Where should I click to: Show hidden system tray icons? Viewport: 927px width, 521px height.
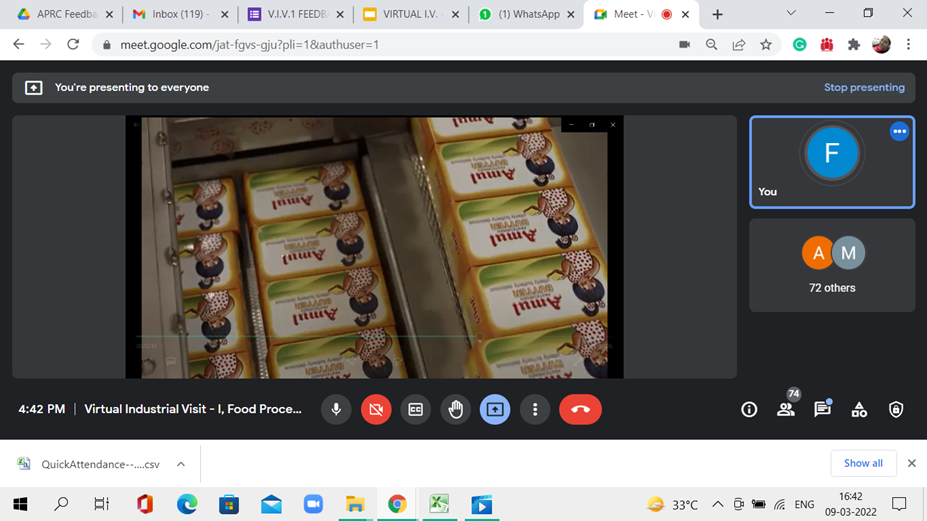tap(717, 504)
